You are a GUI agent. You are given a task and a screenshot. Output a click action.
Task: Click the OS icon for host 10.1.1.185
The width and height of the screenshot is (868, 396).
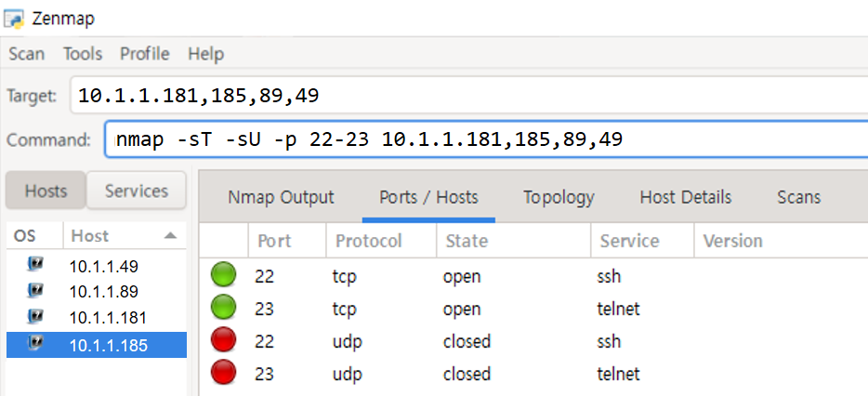35,344
